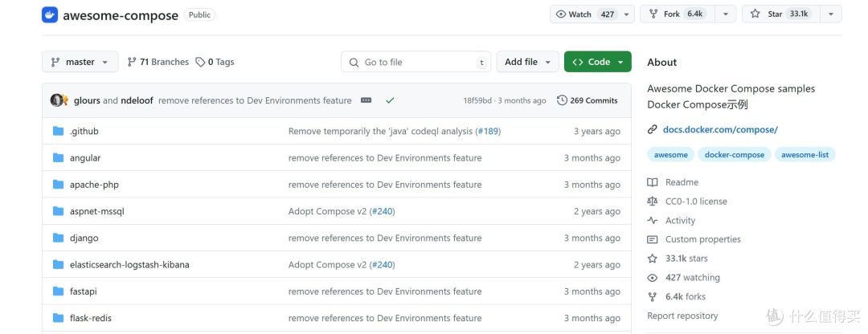Screen dimensions: 868x334
Task: Open the 0 Tags link
Action: point(215,62)
